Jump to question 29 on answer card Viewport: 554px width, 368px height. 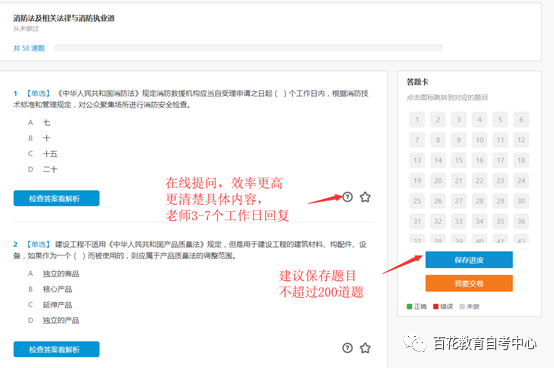coord(500,201)
